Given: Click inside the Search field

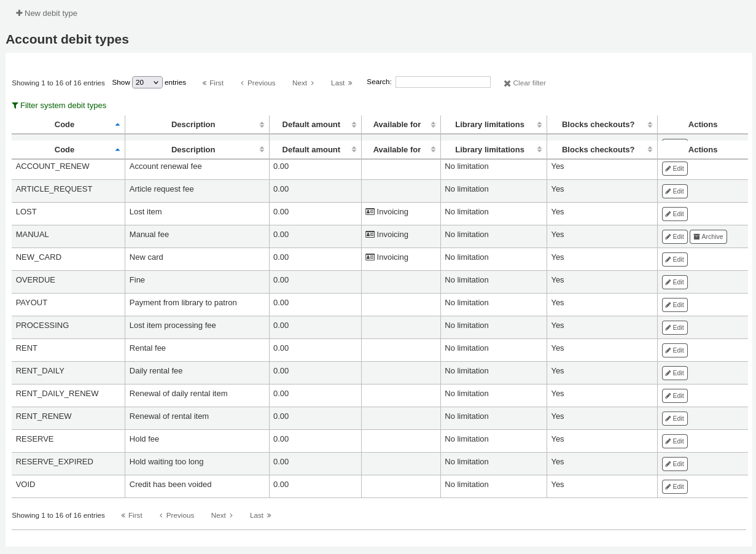Looking at the screenshot, I should [x=443, y=82].
